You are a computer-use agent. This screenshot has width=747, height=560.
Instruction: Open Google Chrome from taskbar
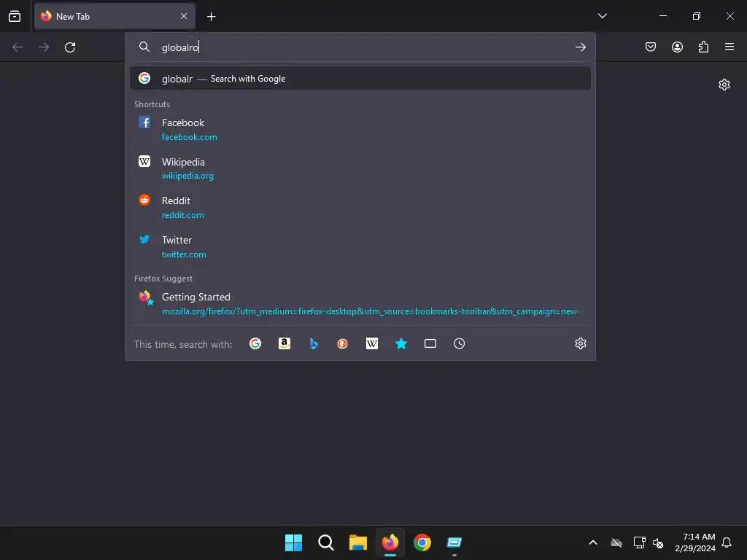coord(422,542)
